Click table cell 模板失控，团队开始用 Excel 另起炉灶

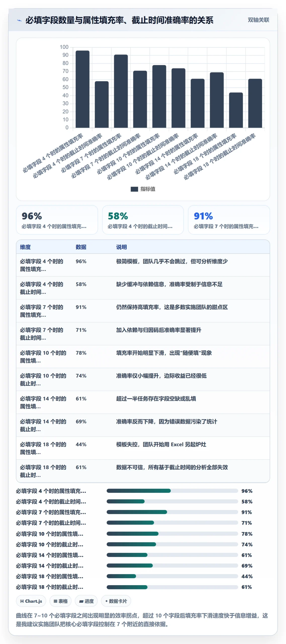[x=161, y=445]
